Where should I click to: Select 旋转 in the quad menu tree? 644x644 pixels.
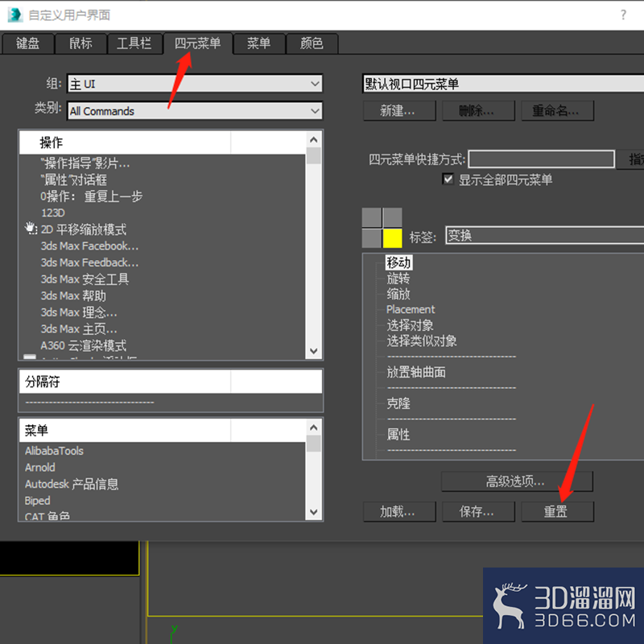coord(398,278)
